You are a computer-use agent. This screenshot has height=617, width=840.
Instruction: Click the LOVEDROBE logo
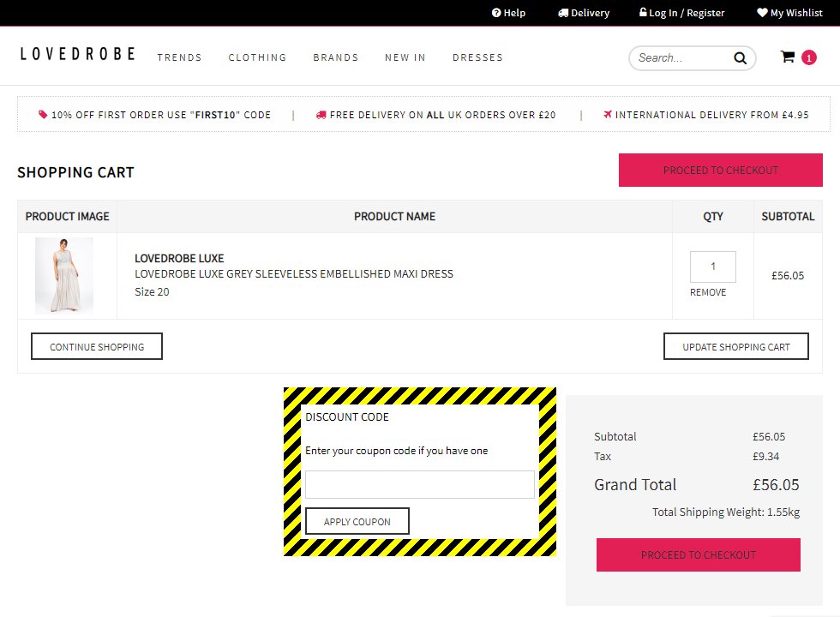[x=78, y=54]
